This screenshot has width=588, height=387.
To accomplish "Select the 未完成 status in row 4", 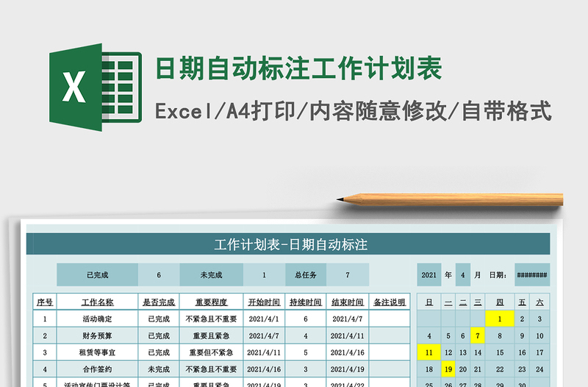I will pos(159,369).
